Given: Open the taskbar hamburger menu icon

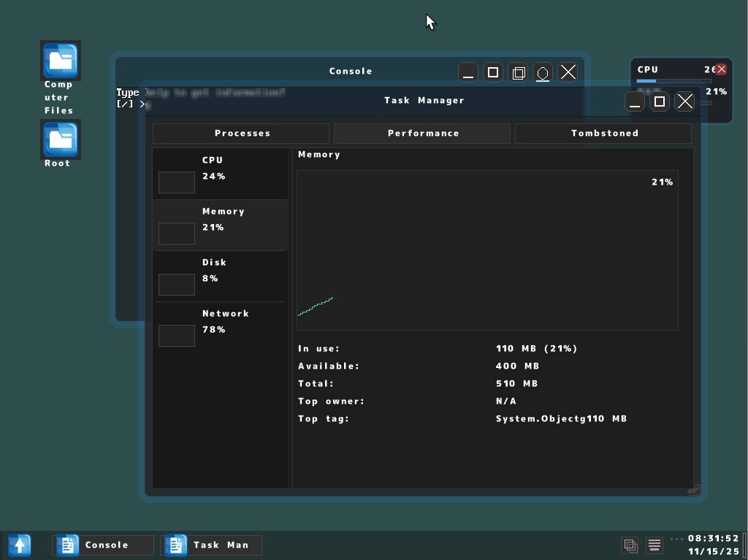Looking at the screenshot, I should point(654,545).
